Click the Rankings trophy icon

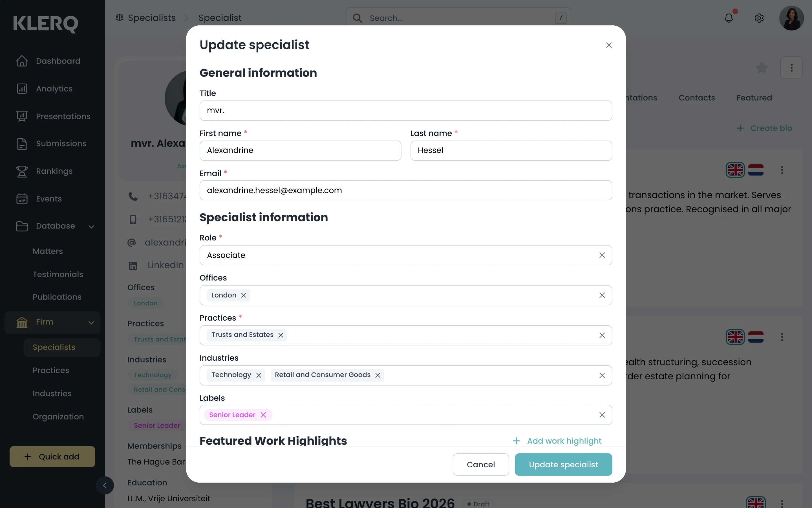pyautogui.click(x=22, y=171)
